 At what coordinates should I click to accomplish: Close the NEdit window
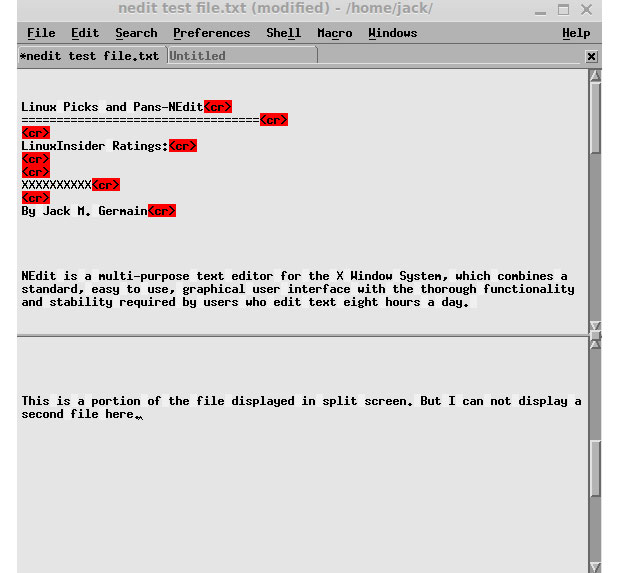tap(586, 9)
